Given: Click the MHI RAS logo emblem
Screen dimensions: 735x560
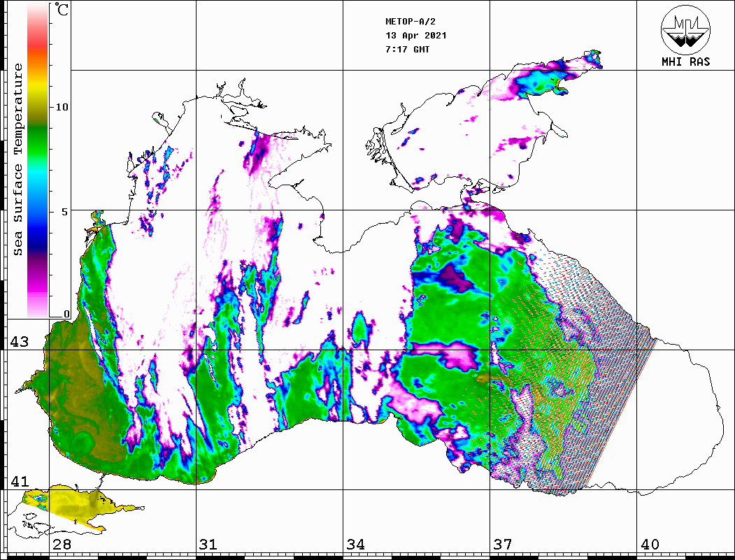Looking at the screenshot, I should 685,29.
